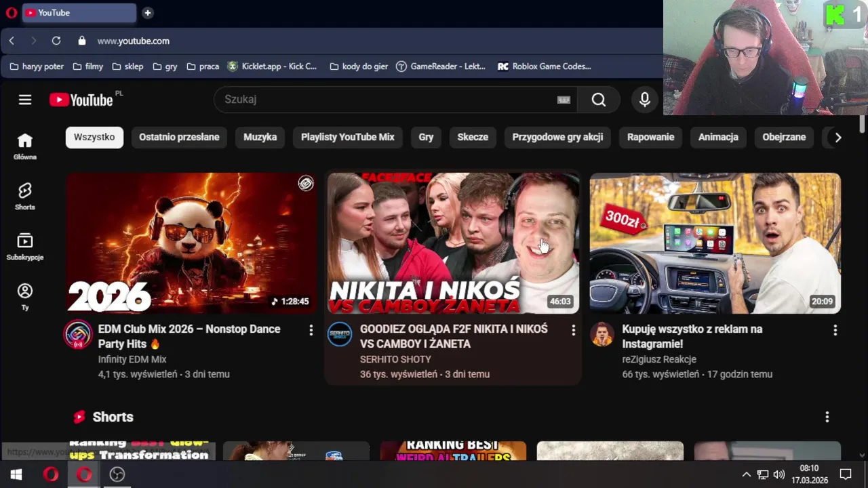Select the Muzyka filter chip
The width and height of the screenshot is (868, 488).
tap(260, 137)
